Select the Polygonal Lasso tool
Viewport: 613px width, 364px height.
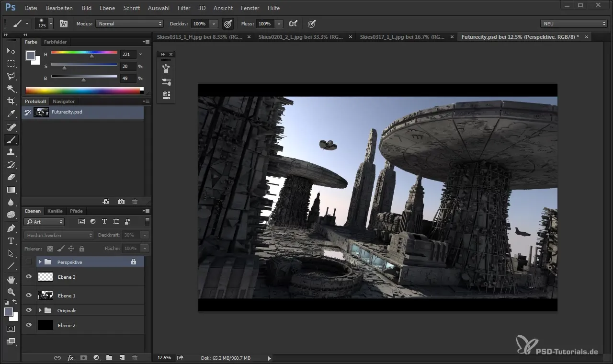[11, 76]
